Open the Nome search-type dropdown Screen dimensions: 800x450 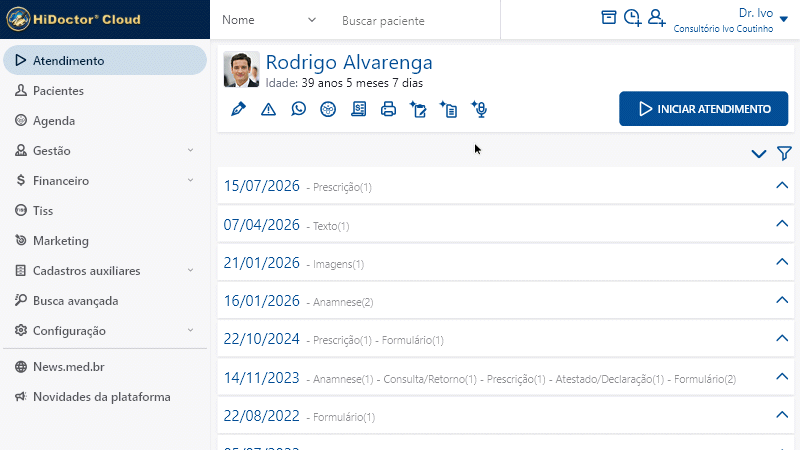[x=269, y=20]
